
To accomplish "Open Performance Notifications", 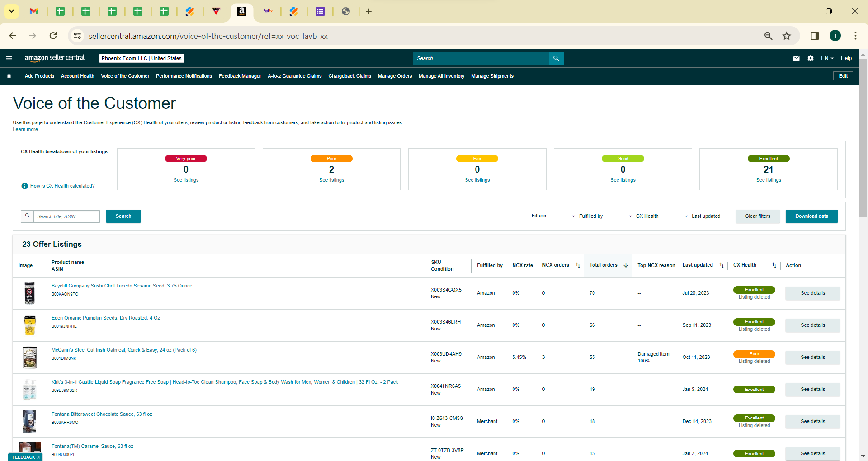I will pyautogui.click(x=184, y=76).
